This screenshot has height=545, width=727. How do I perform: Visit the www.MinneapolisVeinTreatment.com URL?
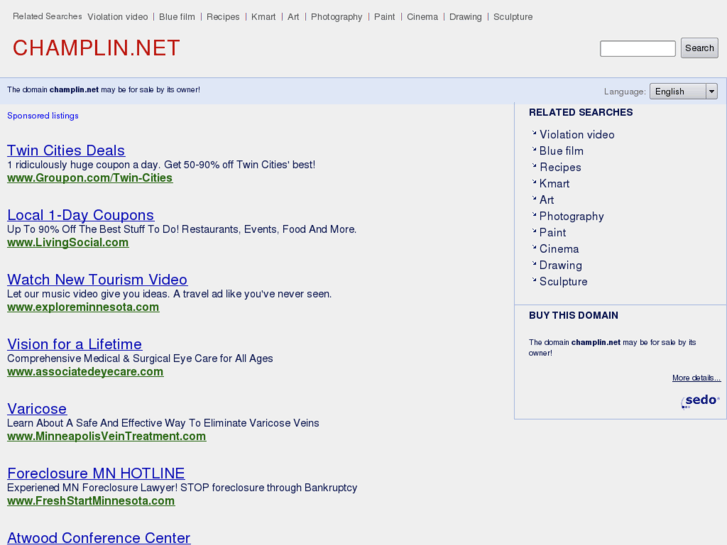107,436
